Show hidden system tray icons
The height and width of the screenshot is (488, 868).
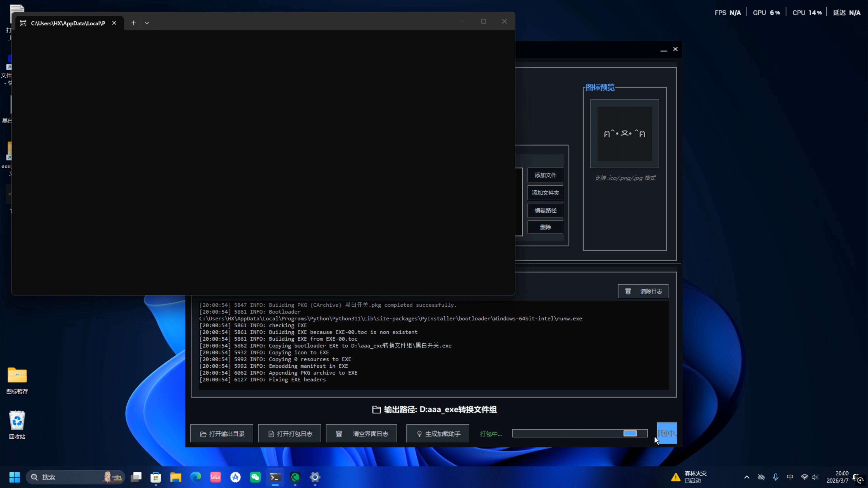[747, 477]
